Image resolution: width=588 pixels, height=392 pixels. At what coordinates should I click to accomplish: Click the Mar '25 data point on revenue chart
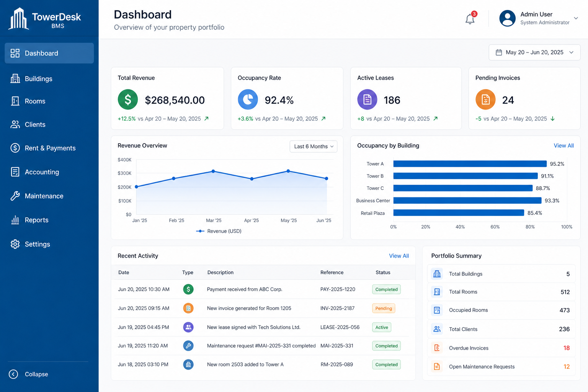213,171
